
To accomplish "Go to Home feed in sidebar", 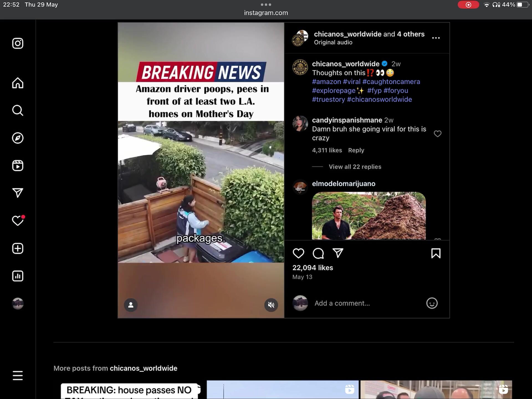I will click(x=18, y=83).
